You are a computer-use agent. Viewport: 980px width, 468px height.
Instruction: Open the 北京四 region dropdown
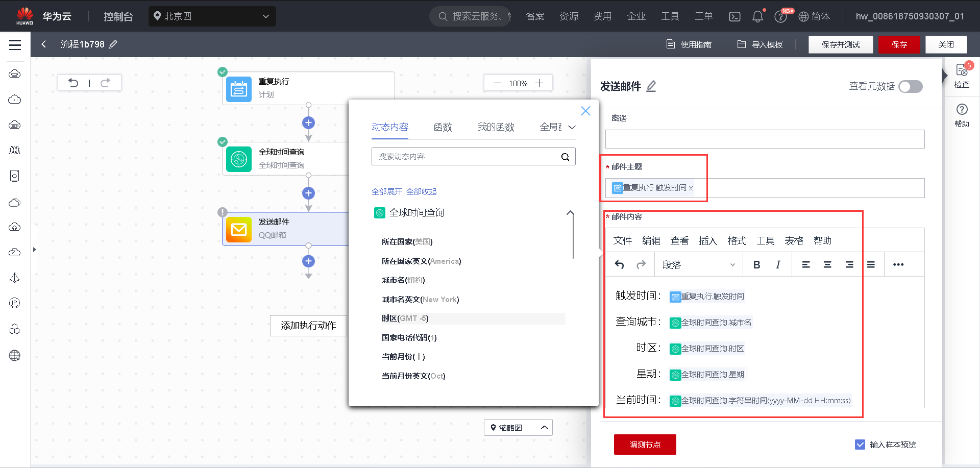[212, 16]
